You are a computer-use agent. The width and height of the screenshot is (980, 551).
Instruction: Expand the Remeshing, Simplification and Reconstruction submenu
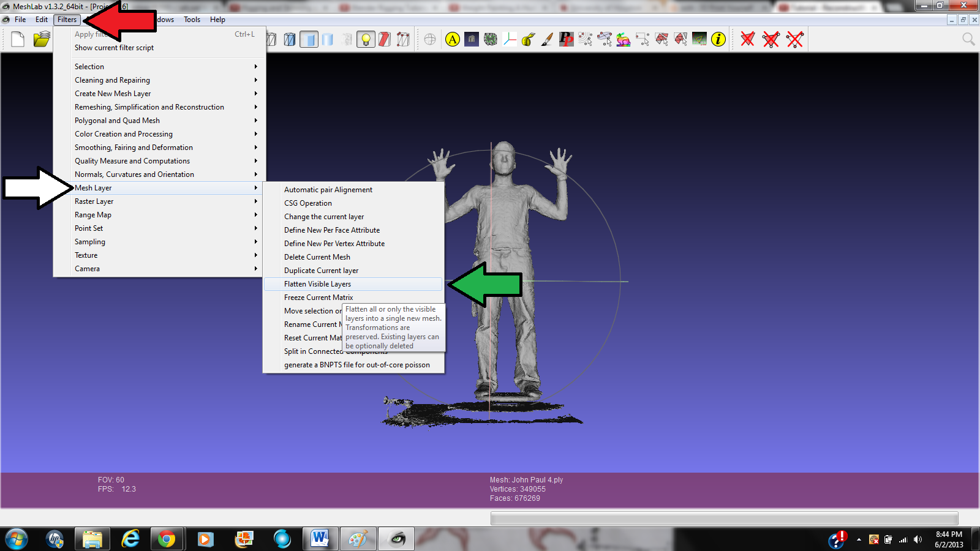tap(149, 107)
